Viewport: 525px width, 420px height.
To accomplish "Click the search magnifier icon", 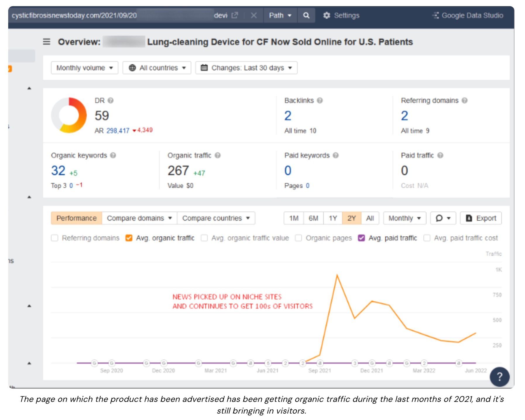I will pyautogui.click(x=306, y=16).
